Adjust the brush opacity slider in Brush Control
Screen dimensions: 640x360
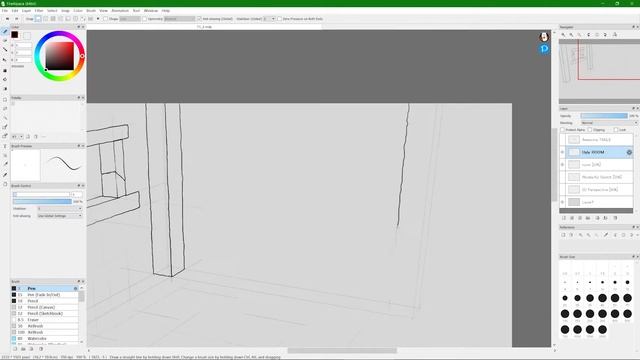(x=42, y=202)
